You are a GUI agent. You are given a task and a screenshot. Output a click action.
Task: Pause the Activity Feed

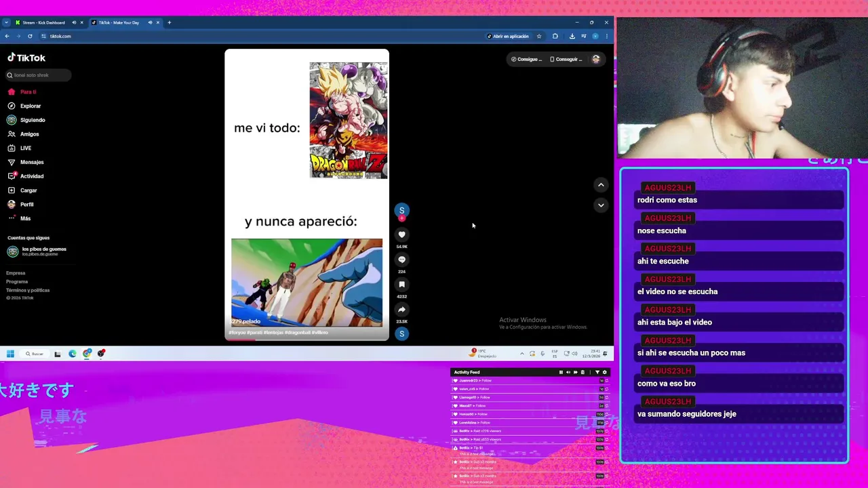coord(561,372)
